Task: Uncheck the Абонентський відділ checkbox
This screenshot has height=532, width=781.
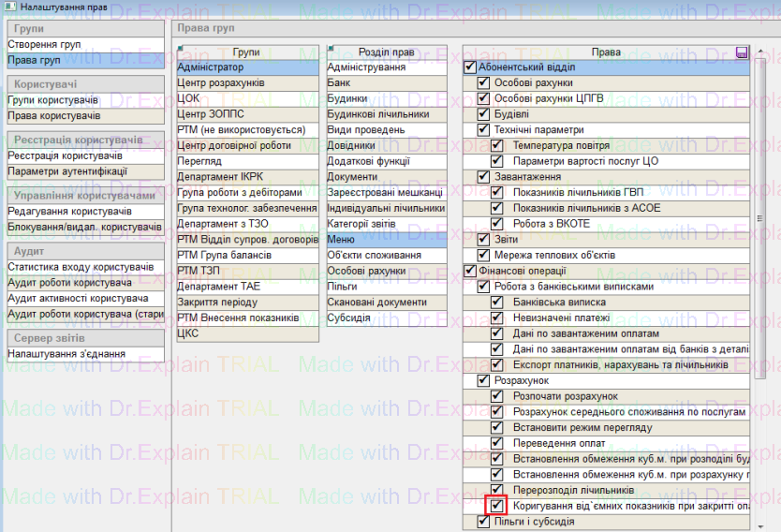Action: coord(470,67)
